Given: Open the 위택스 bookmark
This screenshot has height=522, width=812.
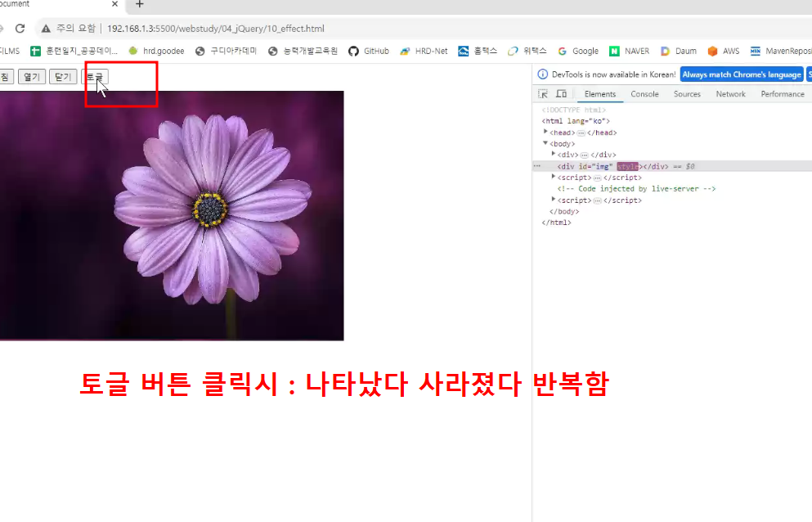Looking at the screenshot, I should point(527,51).
